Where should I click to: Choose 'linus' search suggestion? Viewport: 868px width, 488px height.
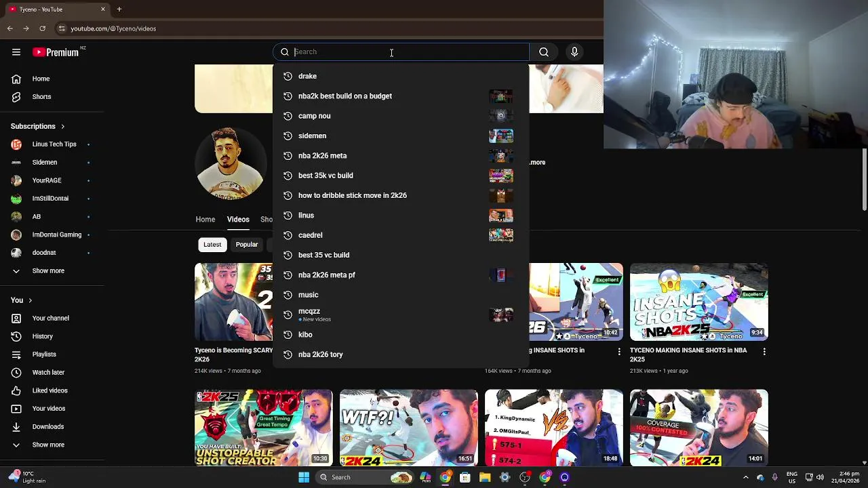click(401, 216)
